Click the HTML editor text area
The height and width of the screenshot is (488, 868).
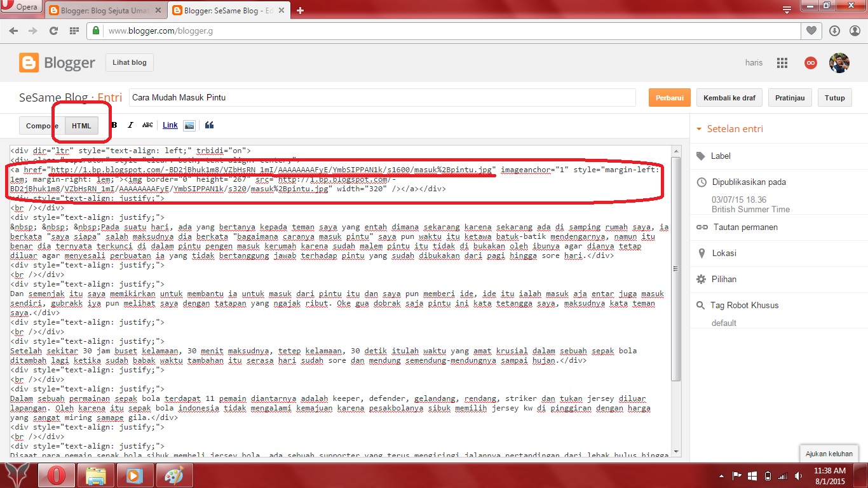pyautogui.click(x=340, y=302)
